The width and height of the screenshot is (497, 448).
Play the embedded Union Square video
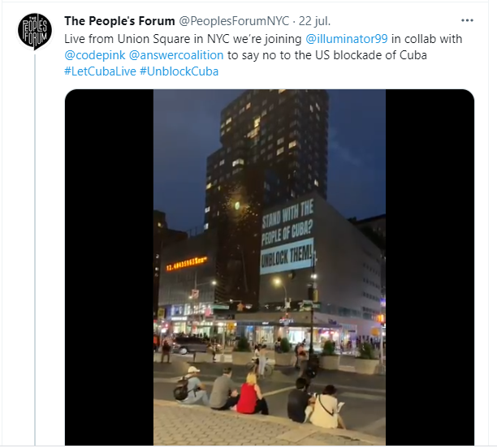270,267
